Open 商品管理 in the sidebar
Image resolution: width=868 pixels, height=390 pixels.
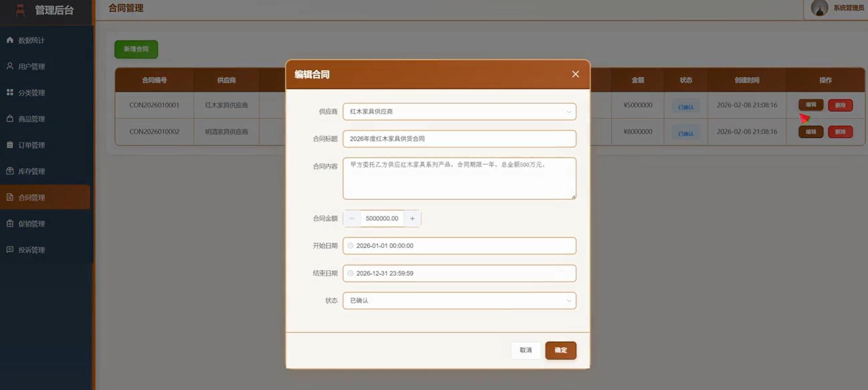click(x=45, y=119)
